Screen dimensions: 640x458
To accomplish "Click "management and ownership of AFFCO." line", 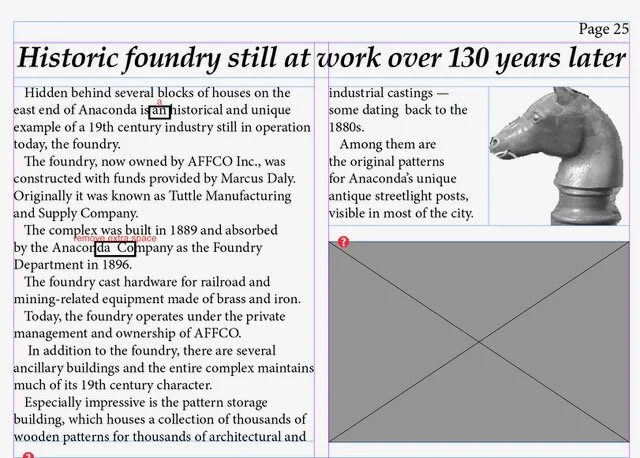I will (x=127, y=333).
